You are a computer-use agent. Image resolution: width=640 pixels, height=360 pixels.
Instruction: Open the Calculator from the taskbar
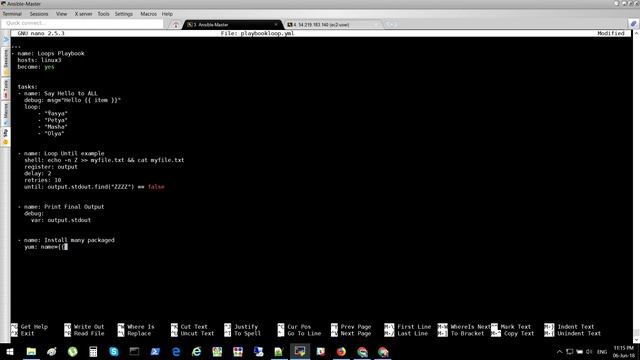point(93,352)
